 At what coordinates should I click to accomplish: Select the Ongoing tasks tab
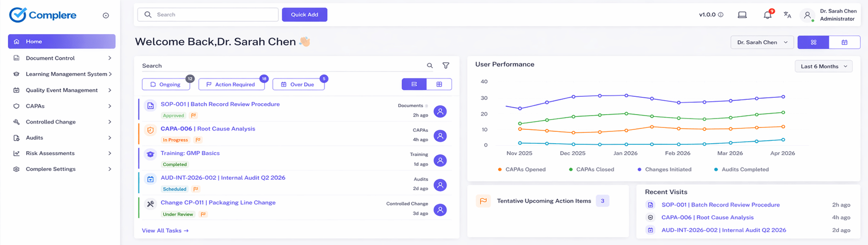click(166, 84)
